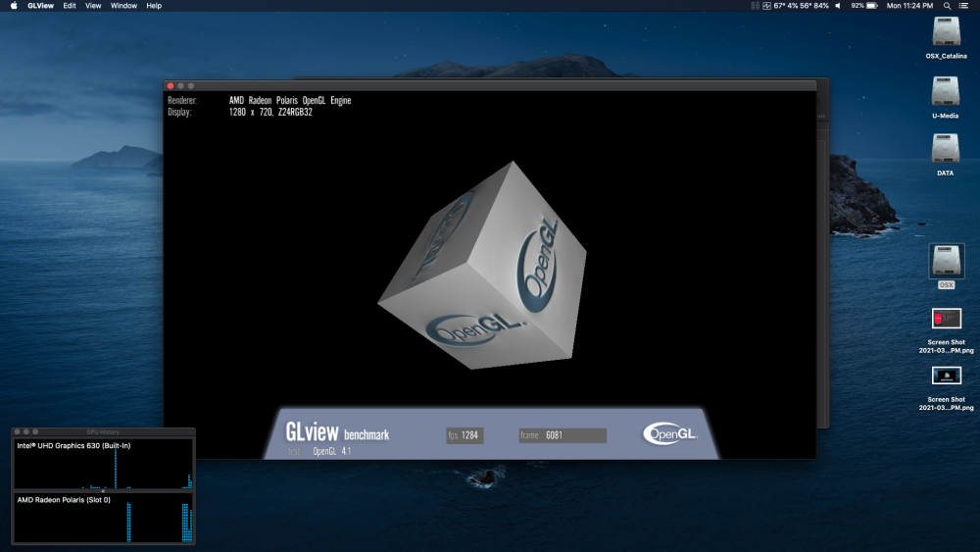Click the battery status icon
The width and height of the screenshot is (980, 552).
tap(872, 6)
